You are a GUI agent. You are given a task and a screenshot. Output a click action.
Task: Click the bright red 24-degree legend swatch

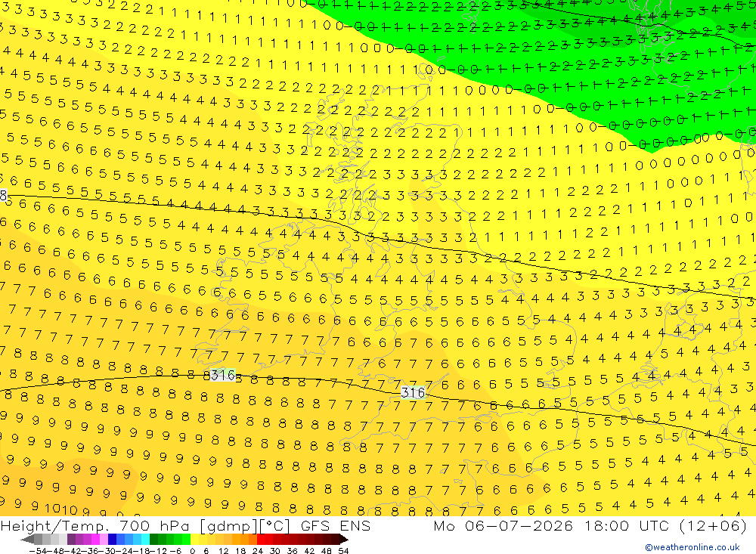[x=261, y=540]
